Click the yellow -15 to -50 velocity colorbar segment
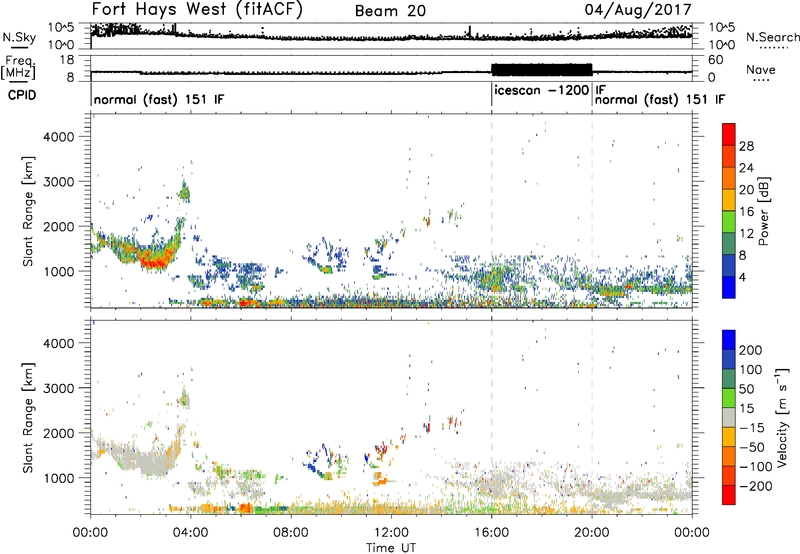The width and height of the screenshot is (800, 554). tap(729, 437)
